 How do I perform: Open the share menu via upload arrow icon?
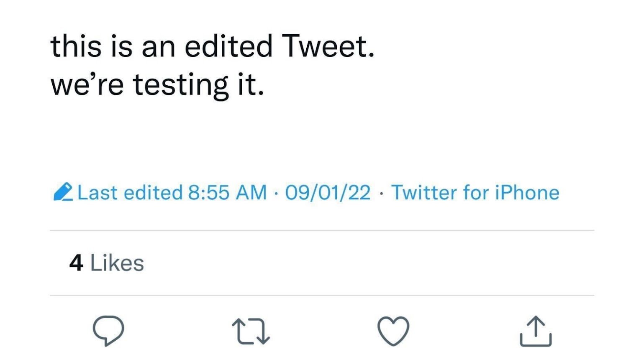(536, 331)
